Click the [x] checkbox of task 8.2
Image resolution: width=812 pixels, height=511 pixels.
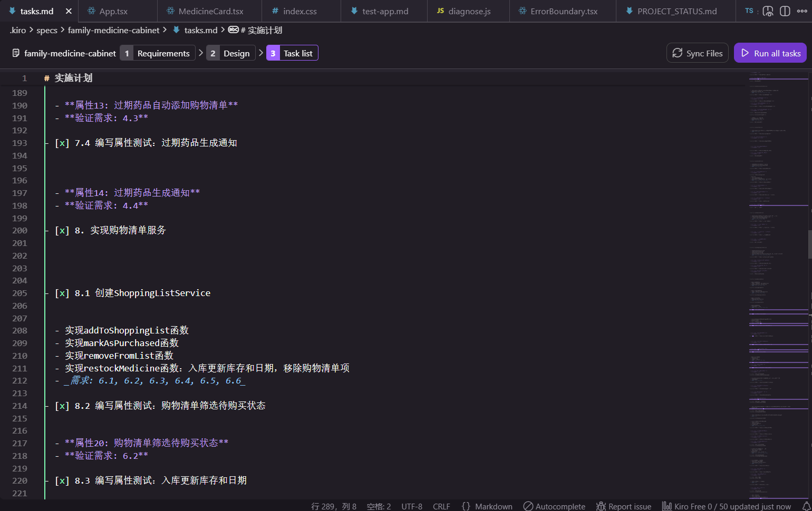click(x=62, y=406)
